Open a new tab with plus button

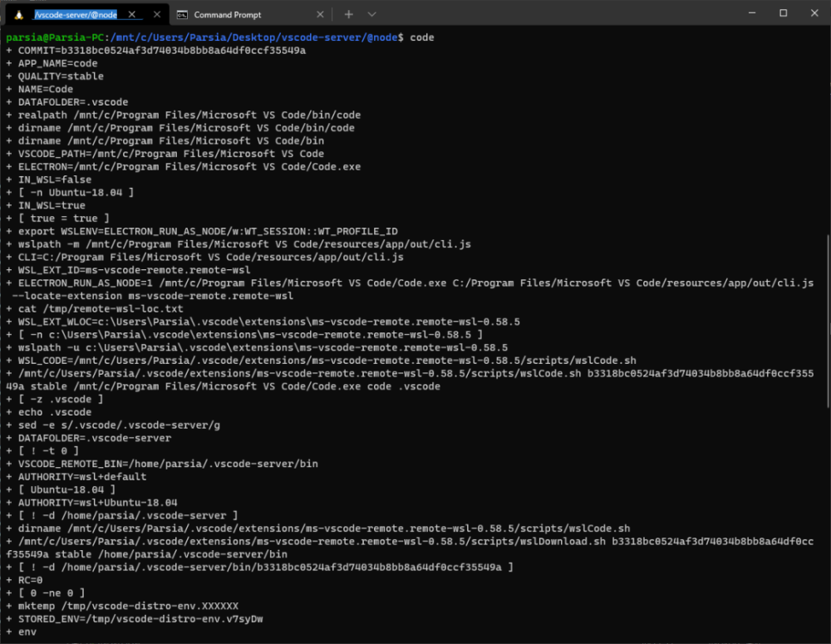coord(349,14)
